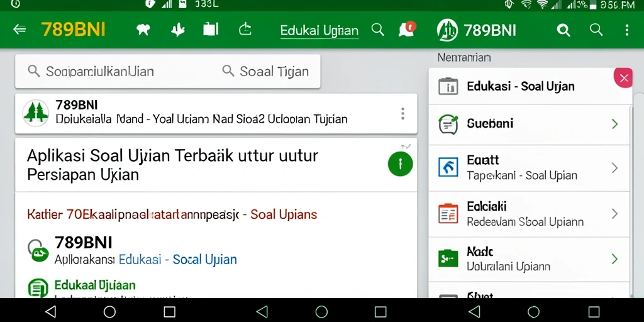Tap the middle green home circle

coord(321,311)
